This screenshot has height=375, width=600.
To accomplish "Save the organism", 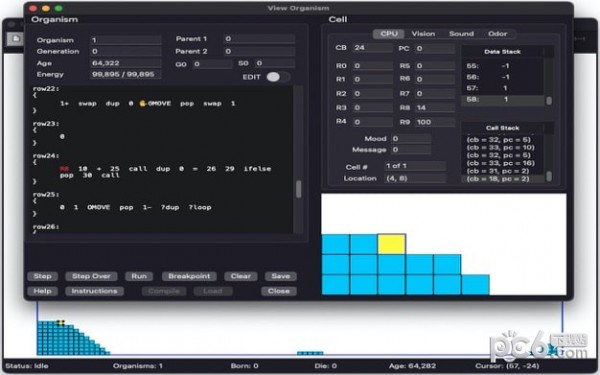I will pyautogui.click(x=280, y=276).
